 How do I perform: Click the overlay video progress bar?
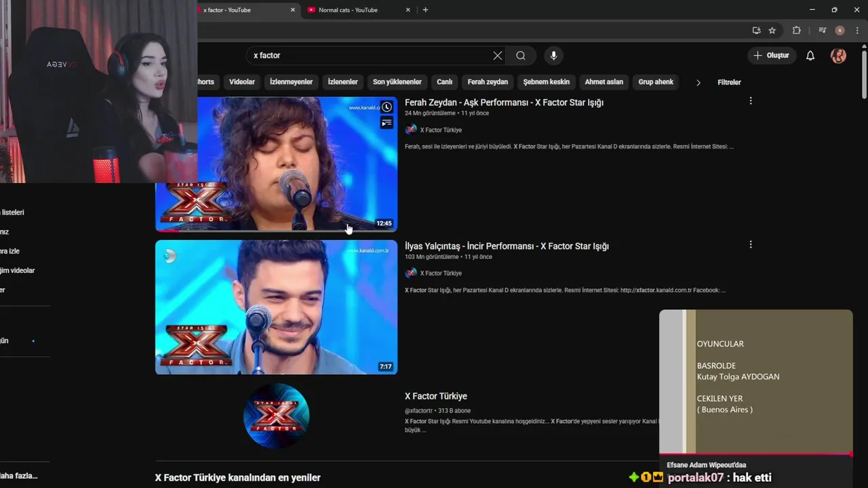755,454
